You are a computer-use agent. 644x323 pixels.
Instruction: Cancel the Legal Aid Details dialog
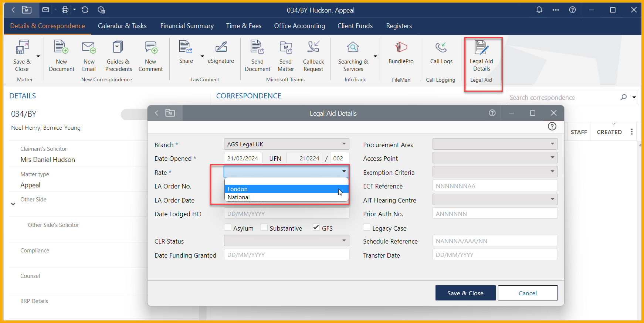coord(528,293)
